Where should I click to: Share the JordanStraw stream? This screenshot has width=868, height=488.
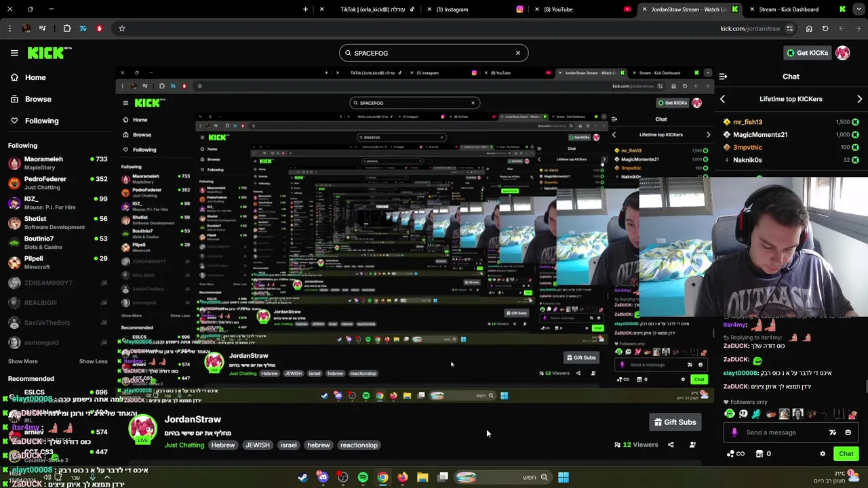click(671, 445)
